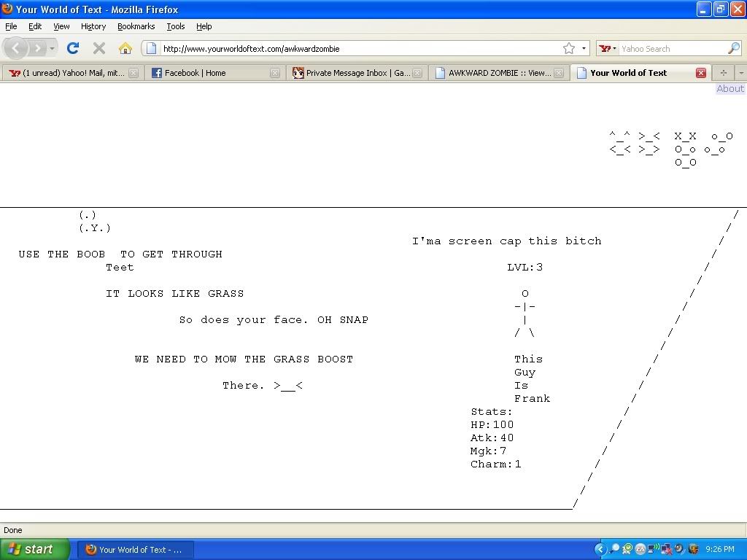The width and height of the screenshot is (747, 560).
Task: Open the recent pages history dropdown
Action: (x=52, y=49)
